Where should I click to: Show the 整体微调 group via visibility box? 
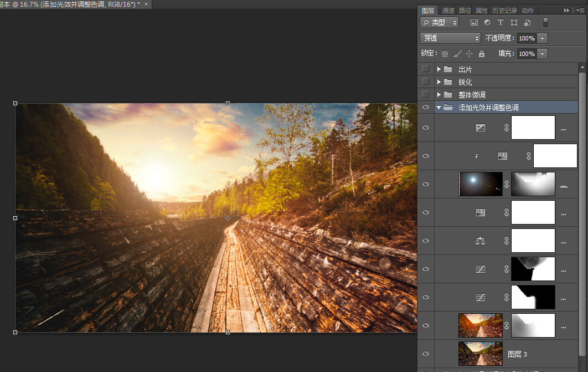point(426,95)
